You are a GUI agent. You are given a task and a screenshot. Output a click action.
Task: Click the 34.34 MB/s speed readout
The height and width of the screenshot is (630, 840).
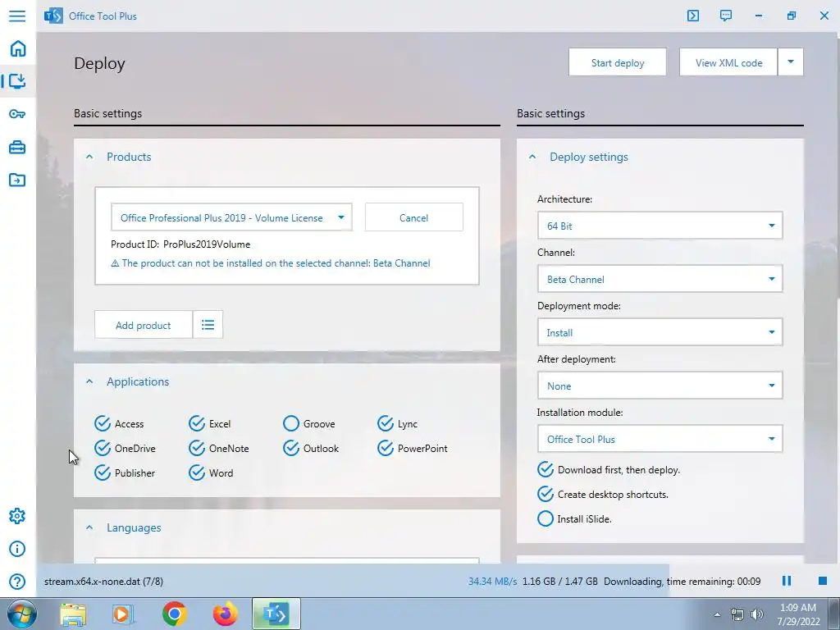tap(493, 582)
